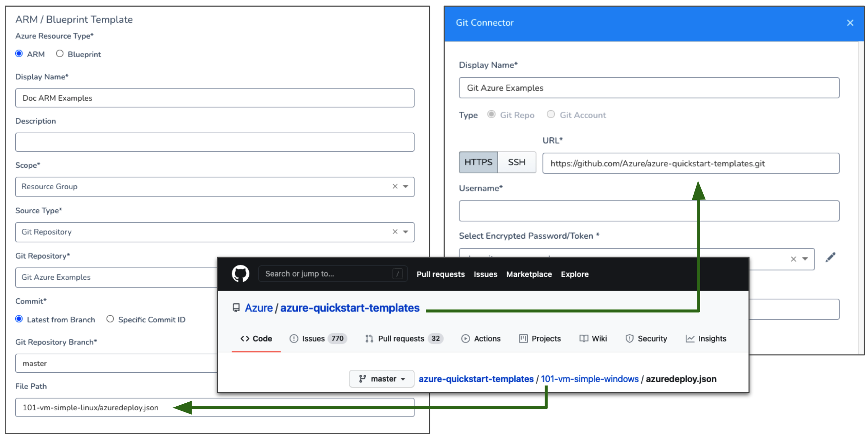Open the Actions tab
868x440 pixels.
click(x=481, y=339)
